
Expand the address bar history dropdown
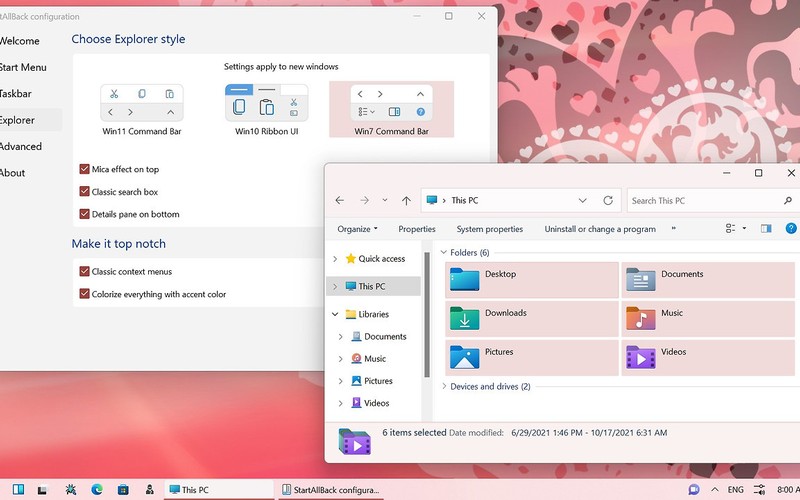pyautogui.click(x=582, y=201)
